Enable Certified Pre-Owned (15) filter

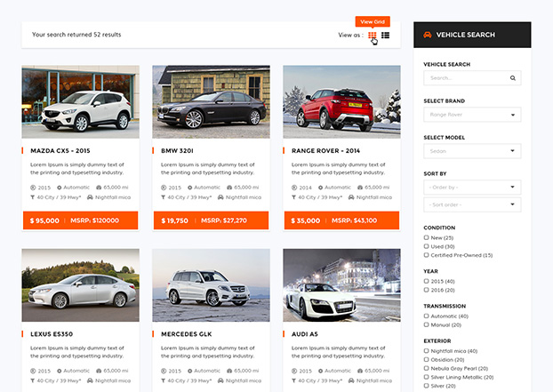[x=426, y=255]
